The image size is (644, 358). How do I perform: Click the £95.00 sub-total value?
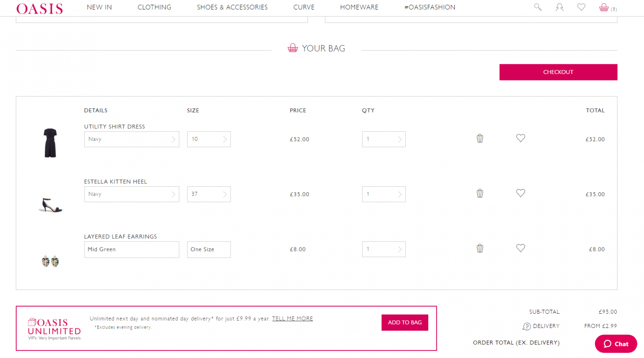[x=608, y=312]
